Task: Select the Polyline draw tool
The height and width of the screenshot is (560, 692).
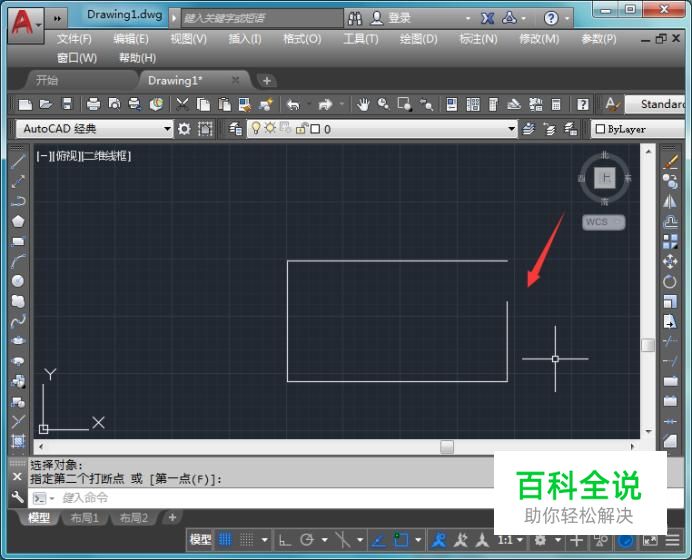Action: click(x=18, y=201)
